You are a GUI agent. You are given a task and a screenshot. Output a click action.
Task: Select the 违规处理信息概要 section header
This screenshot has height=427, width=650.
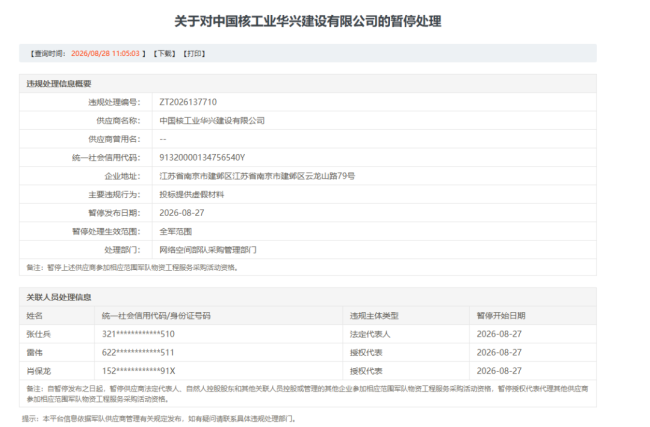point(59,84)
